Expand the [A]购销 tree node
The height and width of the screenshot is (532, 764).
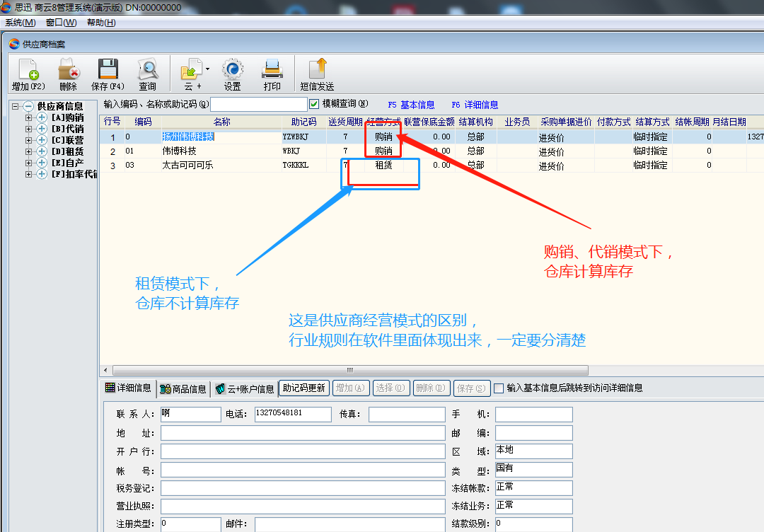[29, 117]
